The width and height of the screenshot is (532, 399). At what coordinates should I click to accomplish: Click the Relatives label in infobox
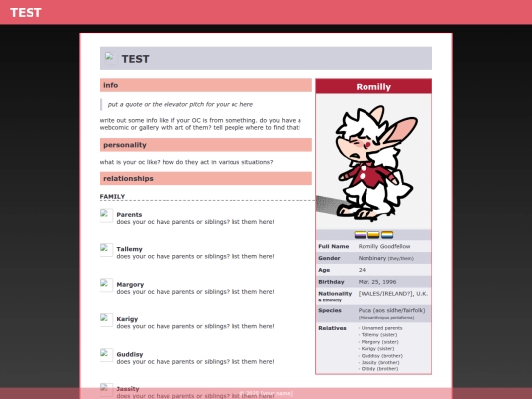coord(332,328)
